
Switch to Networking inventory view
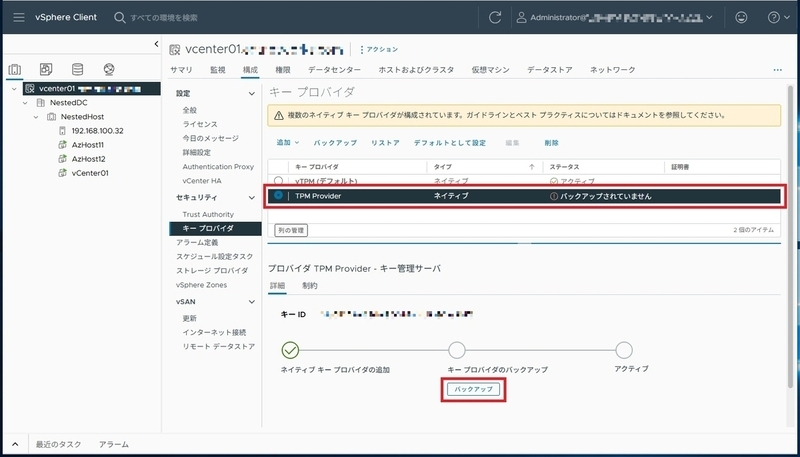coord(109,69)
